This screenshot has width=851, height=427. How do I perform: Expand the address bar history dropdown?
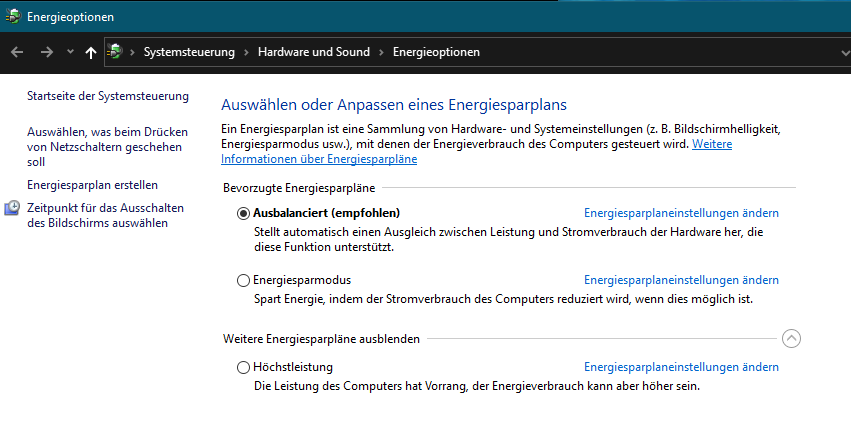(x=844, y=53)
